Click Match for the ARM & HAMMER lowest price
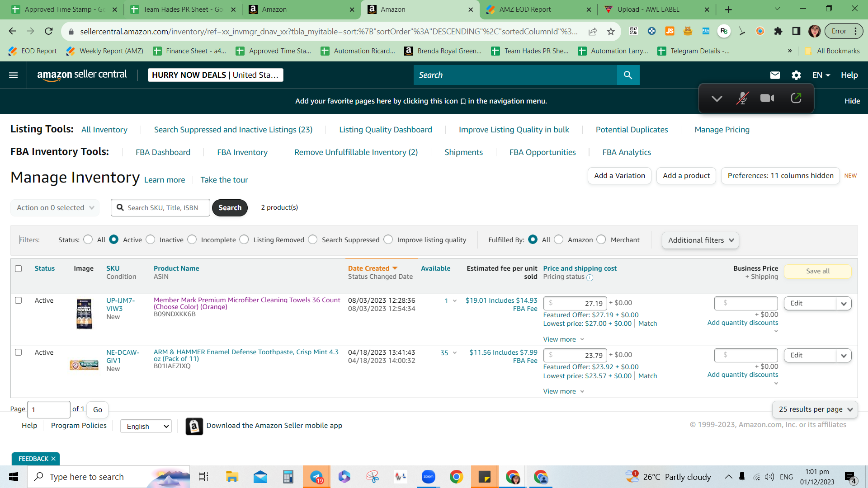 [x=647, y=376]
